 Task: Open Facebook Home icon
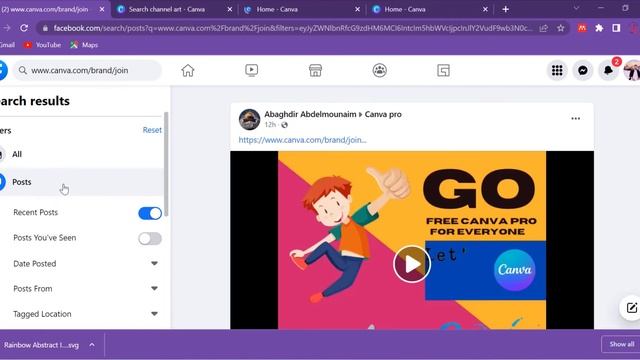click(x=188, y=71)
